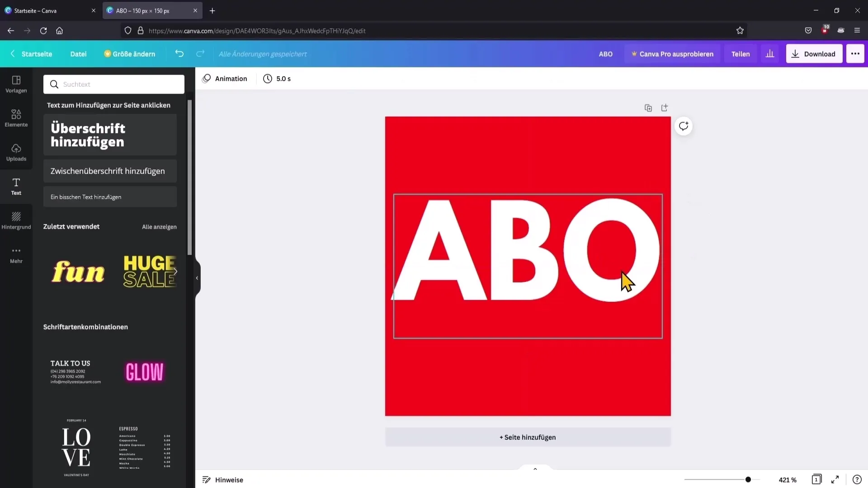Screen dimensions: 868x488
Task: Click the undo arrow icon
Action: [x=179, y=54]
